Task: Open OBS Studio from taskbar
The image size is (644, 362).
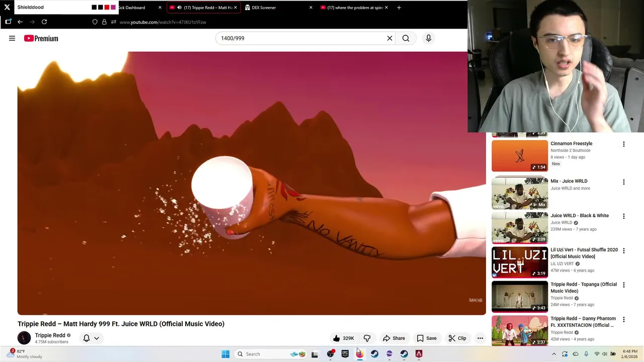Action: point(331,354)
